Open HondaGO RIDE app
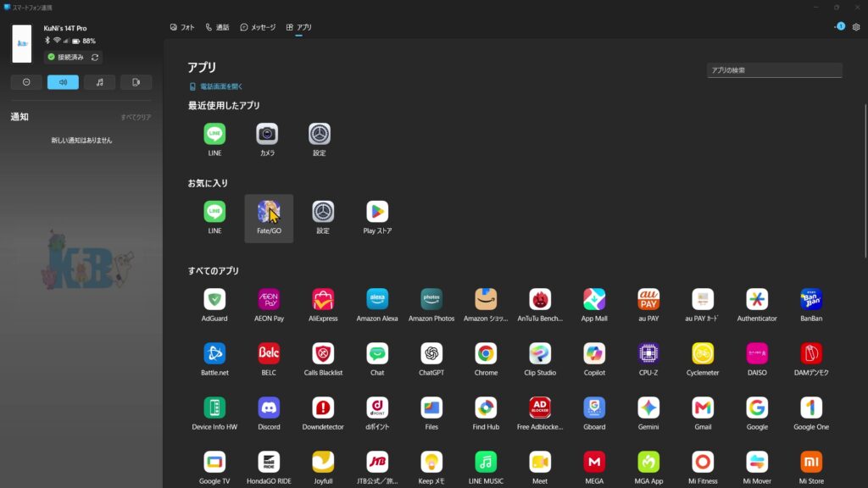868x488 pixels. (269, 462)
